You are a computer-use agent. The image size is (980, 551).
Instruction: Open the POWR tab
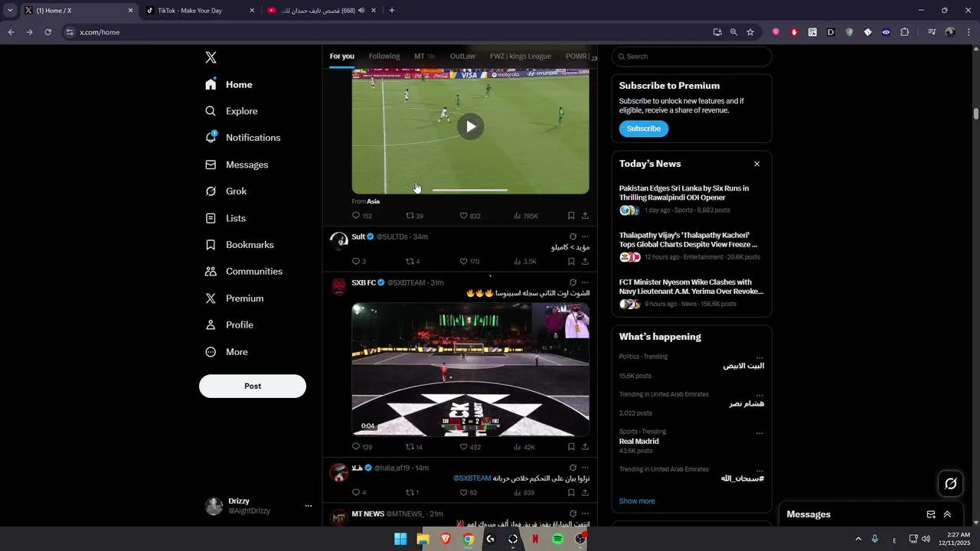(580, 56)
